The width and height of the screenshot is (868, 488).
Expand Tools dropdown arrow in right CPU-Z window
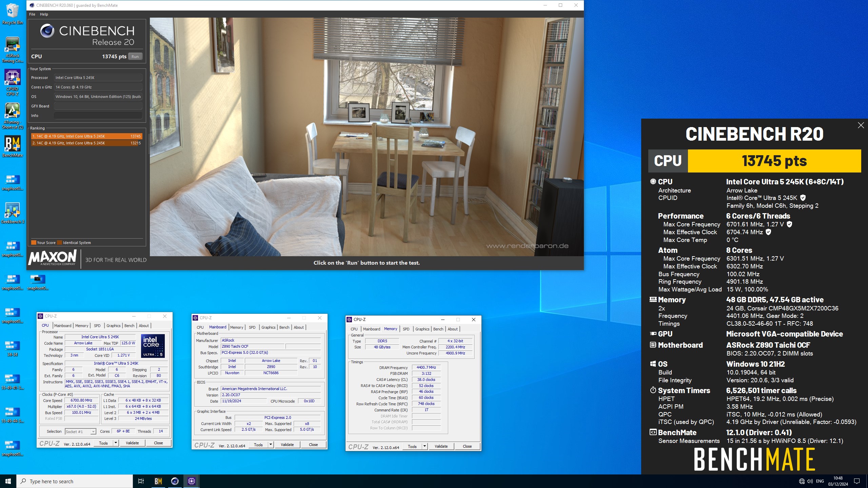pos(425,446)
